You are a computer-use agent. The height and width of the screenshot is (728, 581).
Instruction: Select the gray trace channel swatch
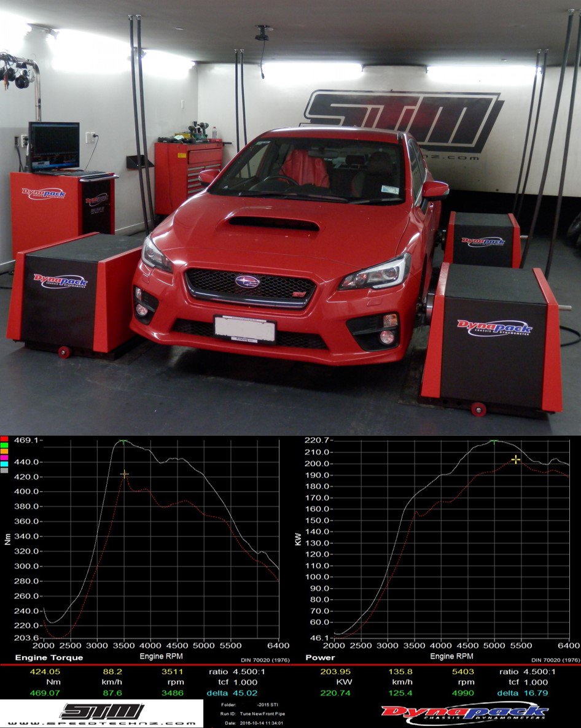click(x=4, y=470)
